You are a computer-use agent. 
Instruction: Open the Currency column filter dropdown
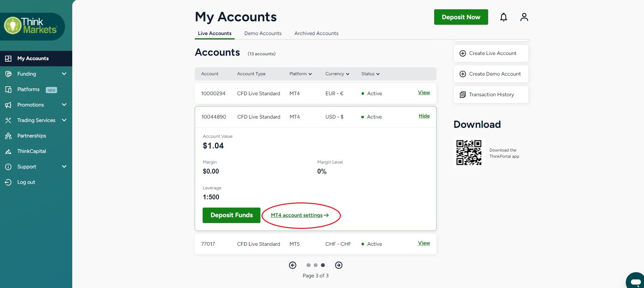(x=337, y=74)
